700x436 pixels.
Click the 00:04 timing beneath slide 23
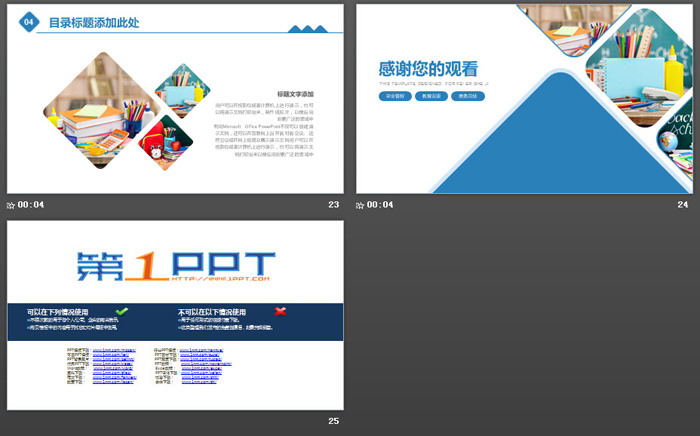tap(31, 205)
